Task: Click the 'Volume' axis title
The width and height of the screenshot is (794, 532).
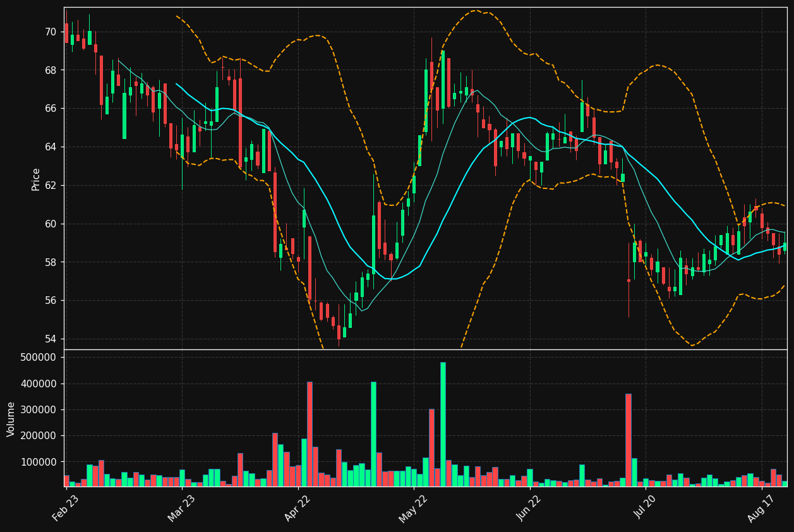Action: pos(11,419)
